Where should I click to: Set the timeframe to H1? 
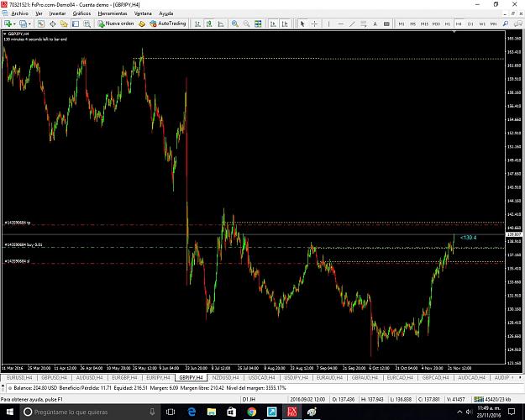coord(448,24)
